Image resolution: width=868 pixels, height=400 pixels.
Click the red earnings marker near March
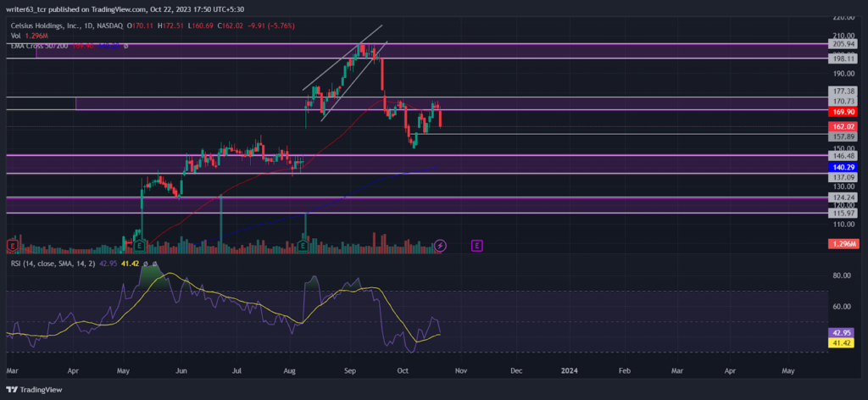(x=12, y=245)
